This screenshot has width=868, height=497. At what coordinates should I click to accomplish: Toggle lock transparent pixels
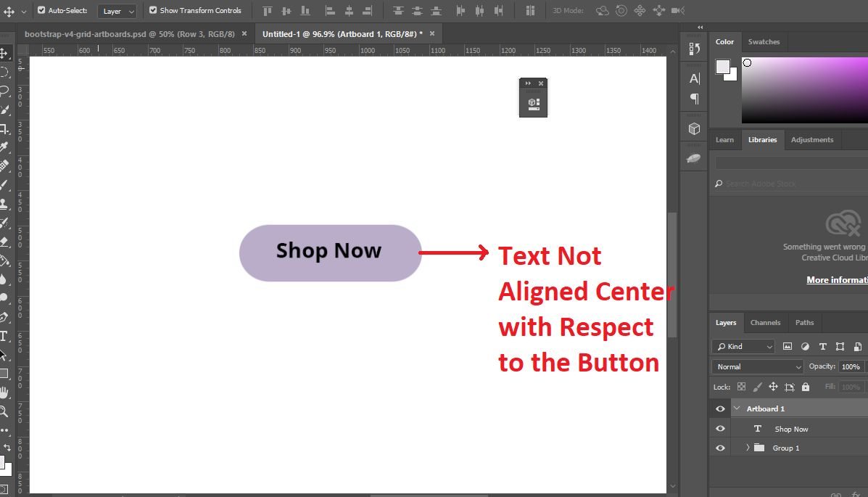tap(741, 387)
